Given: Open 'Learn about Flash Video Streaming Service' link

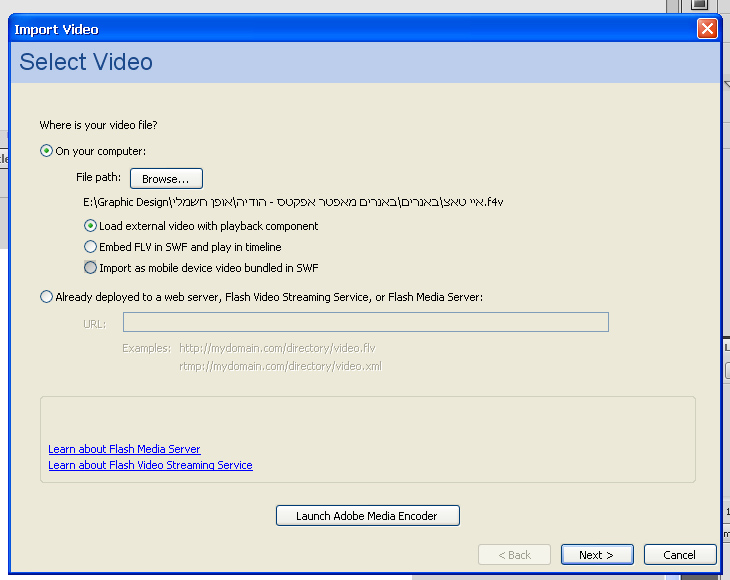Looking at the screenshot, I should click(x=150, y=465).
